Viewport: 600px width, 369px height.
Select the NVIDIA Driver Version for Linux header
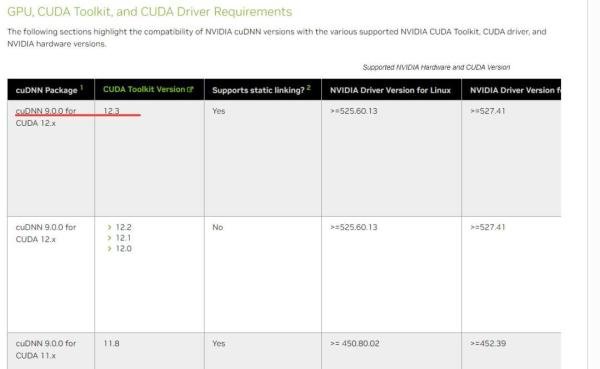[391, 90]
